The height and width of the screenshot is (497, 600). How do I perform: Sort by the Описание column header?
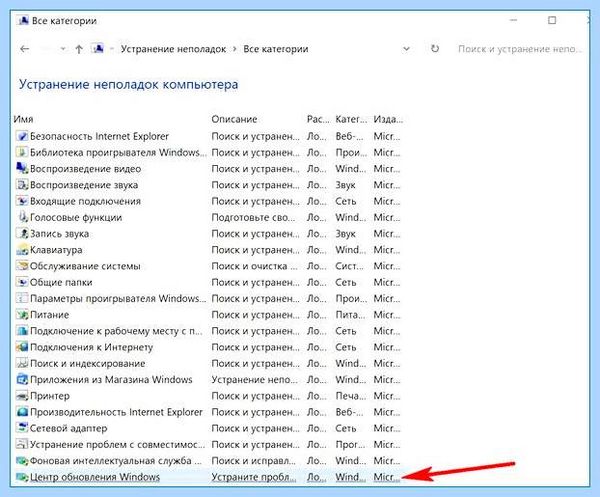coord(234,119)
